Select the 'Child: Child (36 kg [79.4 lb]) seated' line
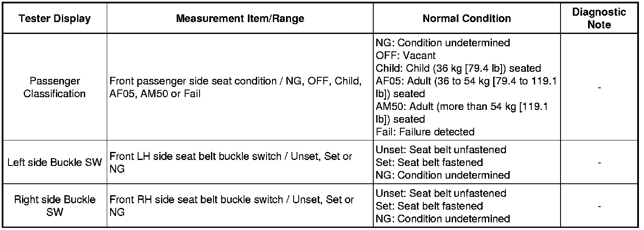 tap(458, 68)
